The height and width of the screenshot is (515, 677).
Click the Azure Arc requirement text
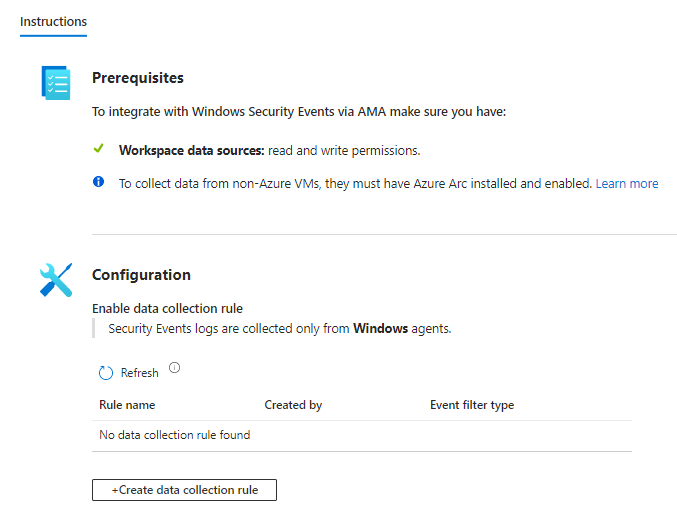[x=355, y=184]
